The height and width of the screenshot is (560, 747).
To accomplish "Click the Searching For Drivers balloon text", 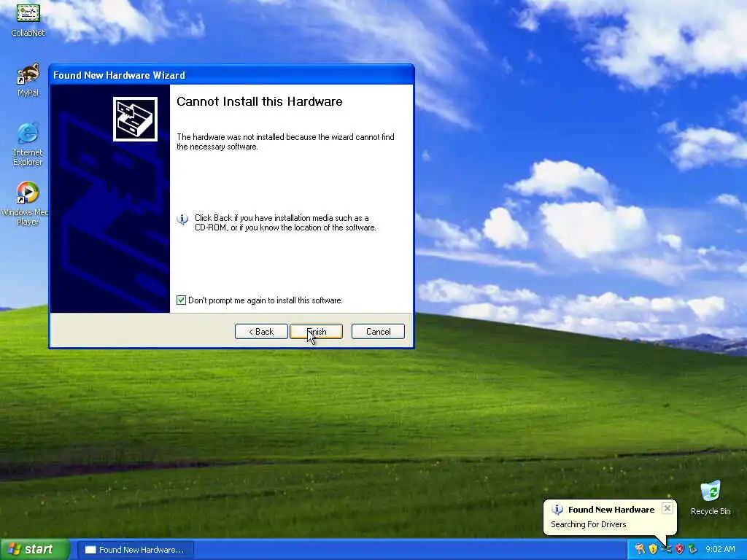I will pos(589,524).
